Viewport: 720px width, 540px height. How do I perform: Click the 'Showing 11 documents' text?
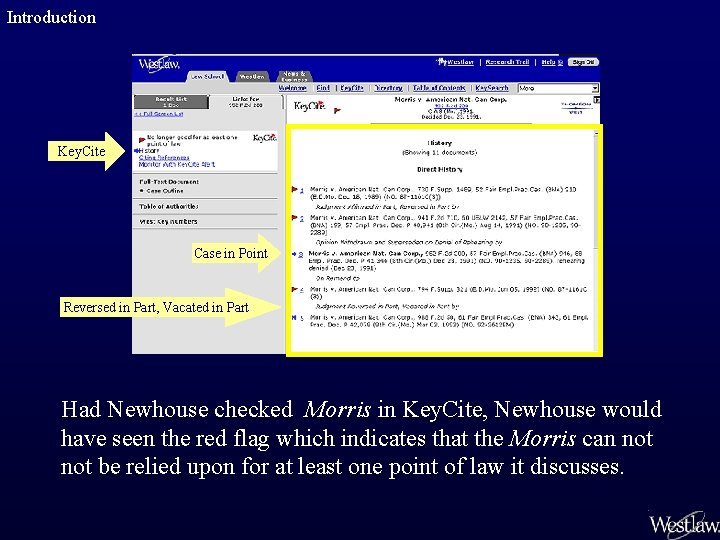click(439, 152)
